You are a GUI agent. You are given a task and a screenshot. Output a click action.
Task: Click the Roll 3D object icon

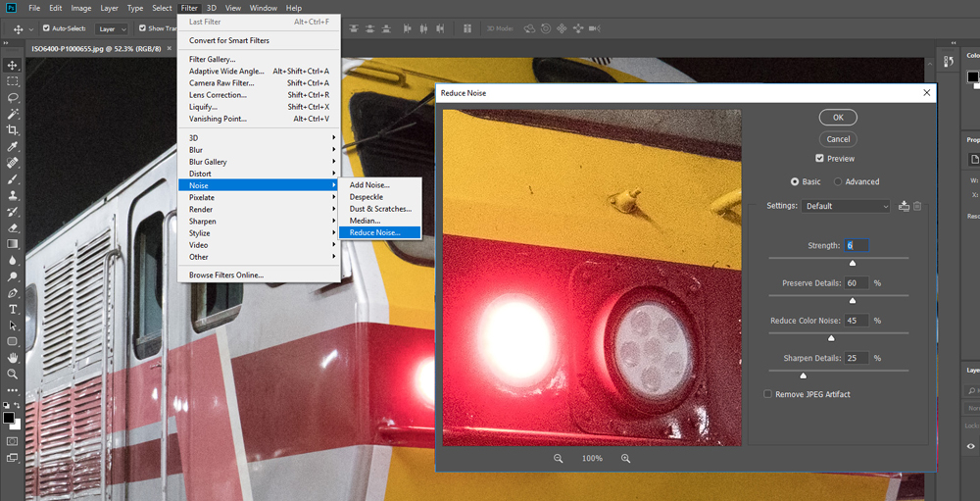(x=546, y=28)
